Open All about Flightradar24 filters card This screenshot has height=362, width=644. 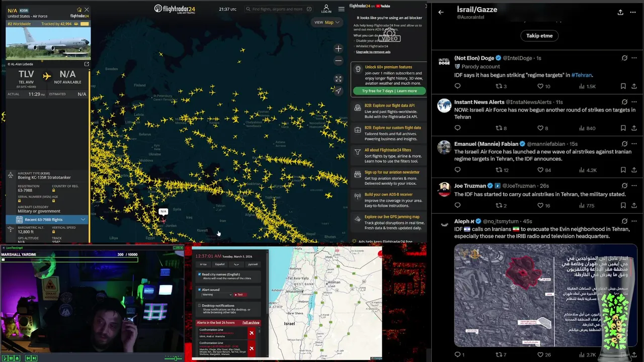[x=388, y=156]
